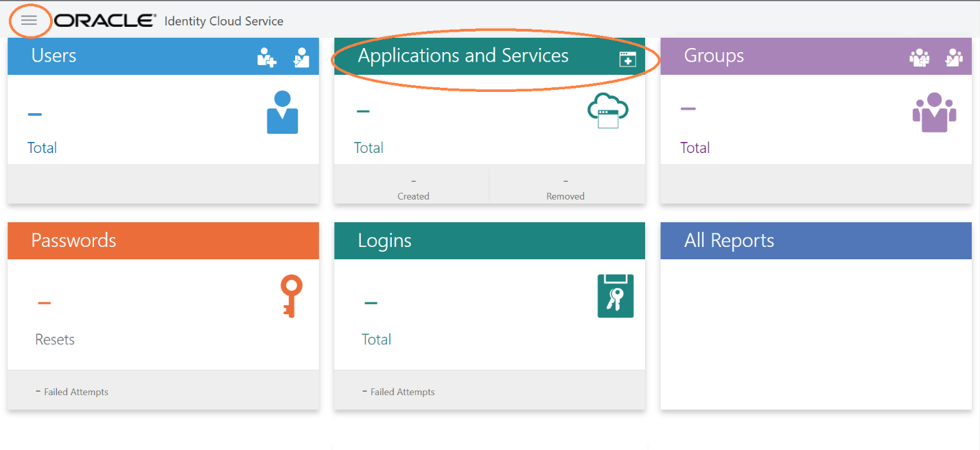980x450 pixels.
Task: Click Total link in the Groups tile
Action: click(x=695, y=147)
